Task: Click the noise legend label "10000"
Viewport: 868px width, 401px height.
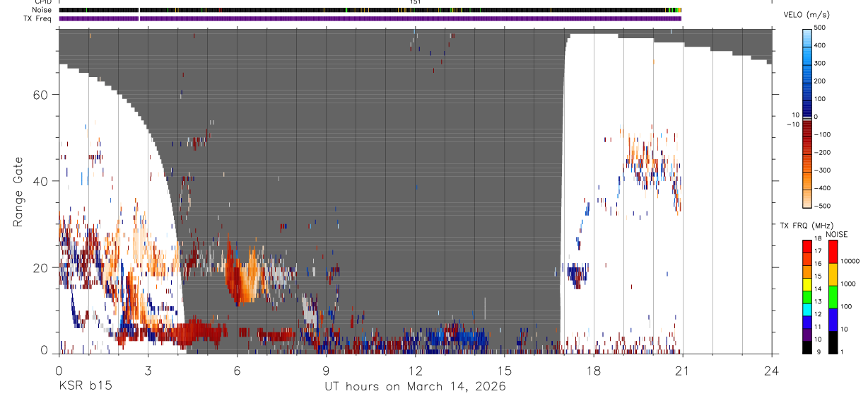Action: [849, 262]
